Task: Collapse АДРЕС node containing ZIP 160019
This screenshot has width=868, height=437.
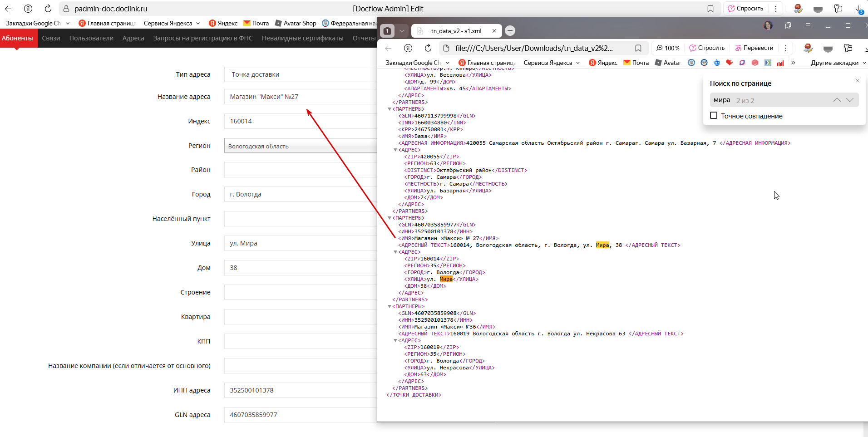Action: [395, 341]
